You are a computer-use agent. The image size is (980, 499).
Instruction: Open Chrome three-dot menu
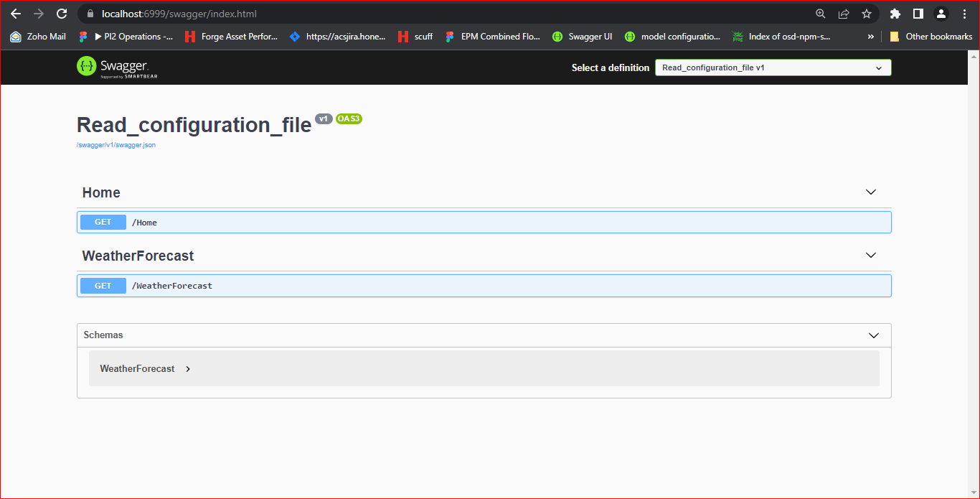pos(963,13)
